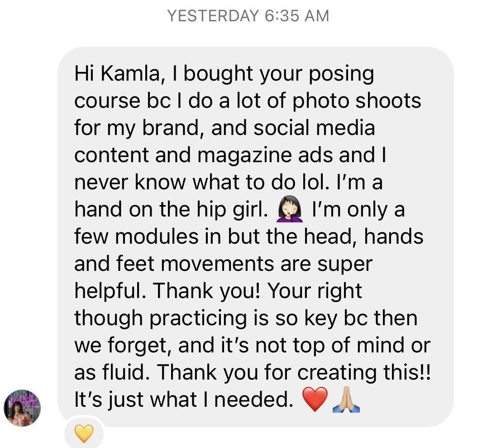Click the facepalm woman emoji
This screenshot has width=492, height=448.
pyautogui.click(x=290, y=209)
